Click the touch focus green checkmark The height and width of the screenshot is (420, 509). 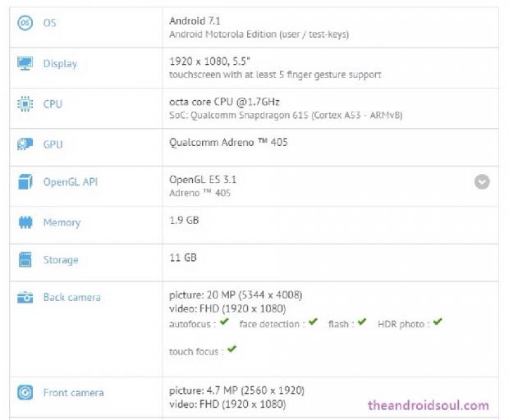click(232, 349)
